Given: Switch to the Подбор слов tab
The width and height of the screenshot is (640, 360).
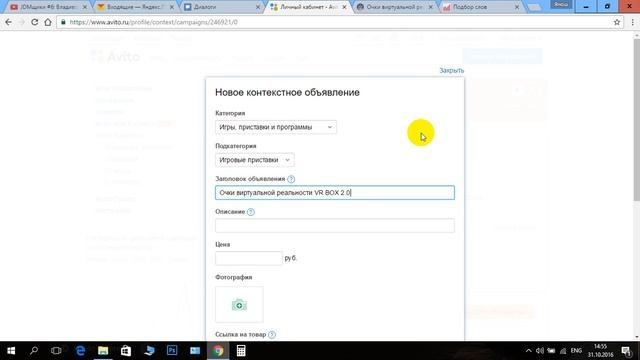Looking at the screenshot, I should point(481,7).
